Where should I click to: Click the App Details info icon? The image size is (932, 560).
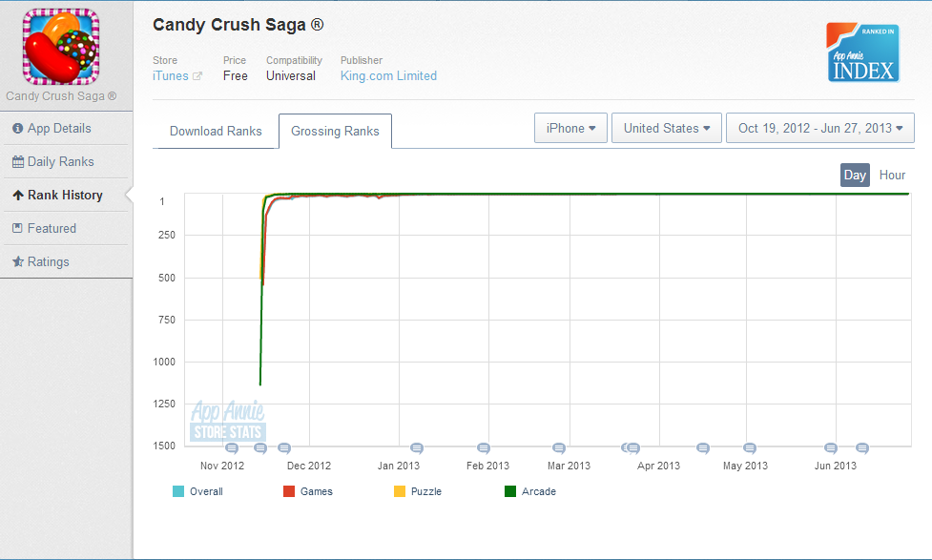pos(18,129)
